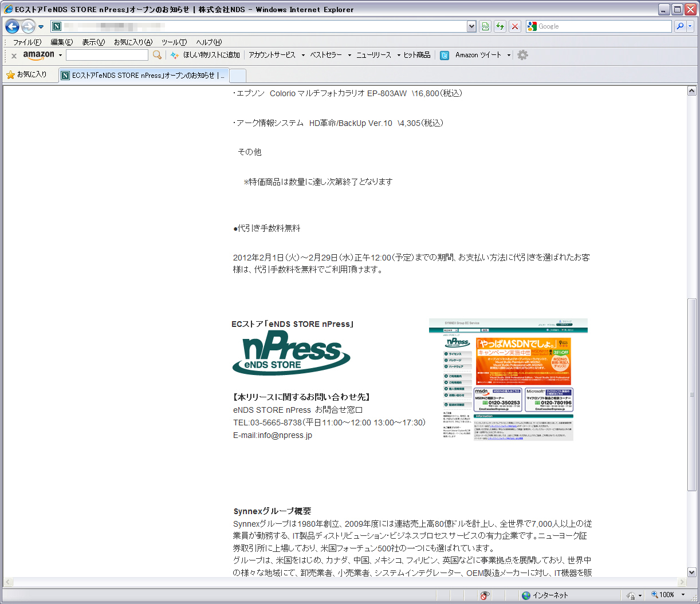This screenshot has height=604, width=700.
Task: Open ニューリリース dropdown
Action: coord(378,55)
